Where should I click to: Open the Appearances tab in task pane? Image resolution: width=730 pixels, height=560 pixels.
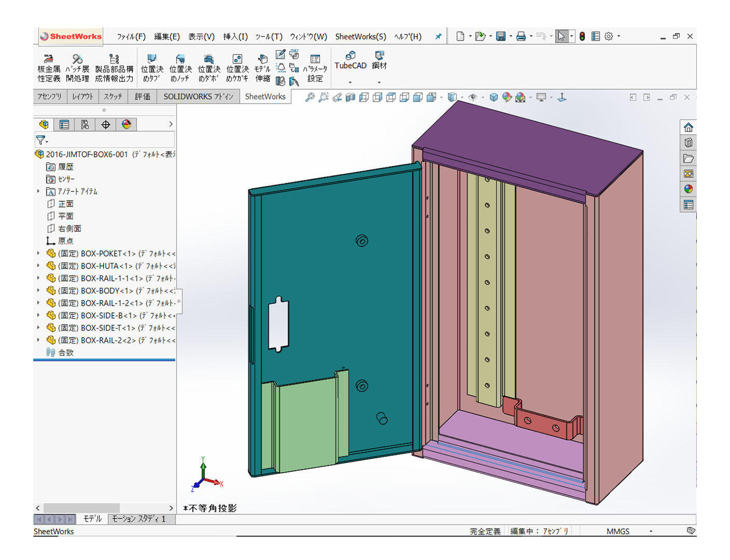689,189
